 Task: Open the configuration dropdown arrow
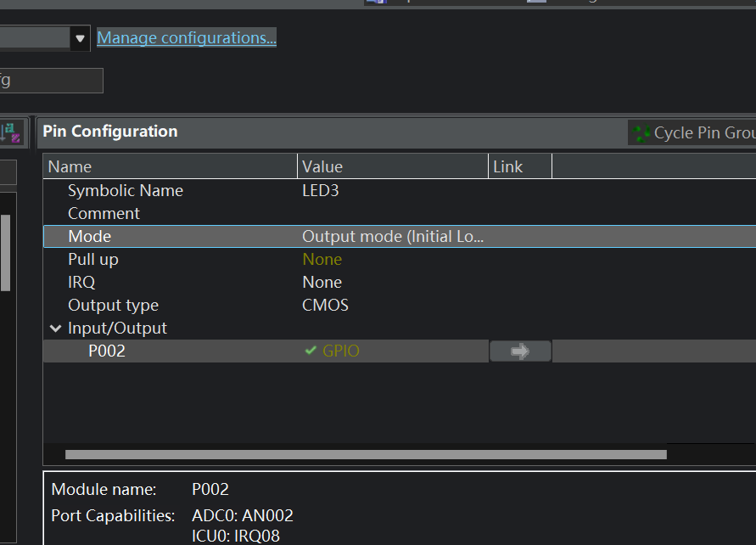[x=80, y=38]
